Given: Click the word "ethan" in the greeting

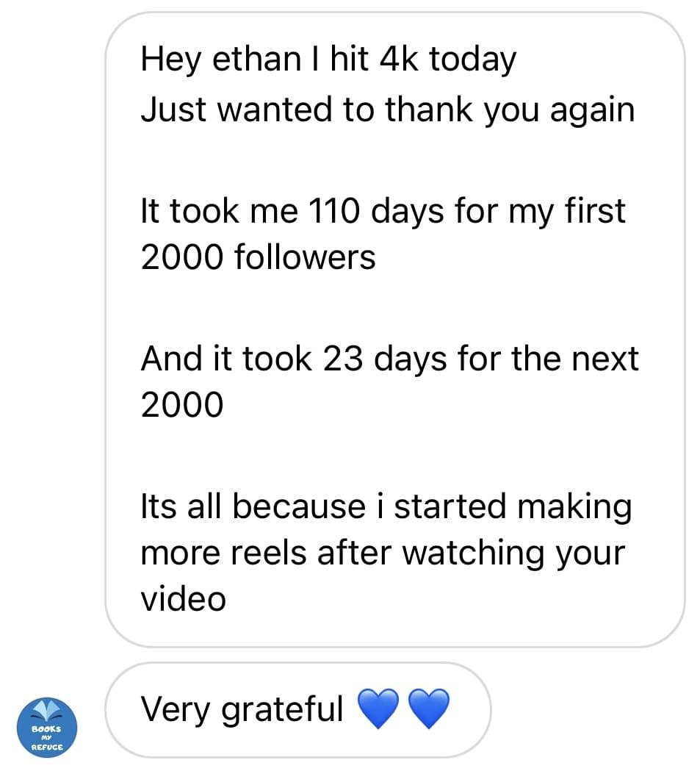Looking at the screenshot, I should point(254,60).
